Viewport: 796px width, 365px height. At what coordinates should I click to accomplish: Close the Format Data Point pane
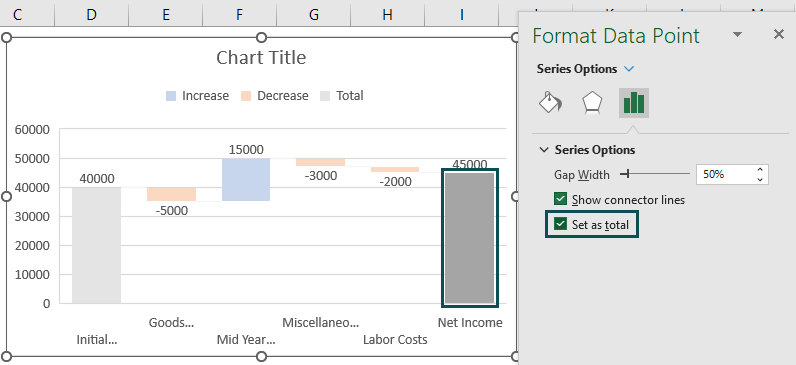coord(778,35)
